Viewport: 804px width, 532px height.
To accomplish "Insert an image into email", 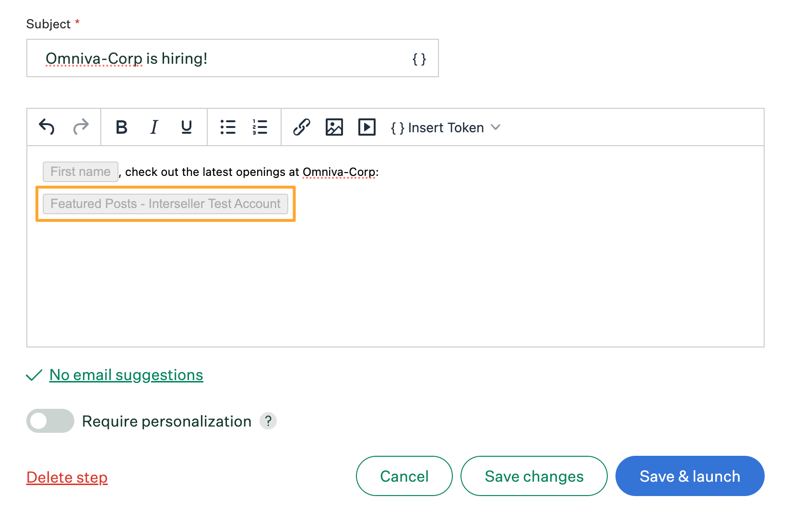I will [x=334, y=127].
